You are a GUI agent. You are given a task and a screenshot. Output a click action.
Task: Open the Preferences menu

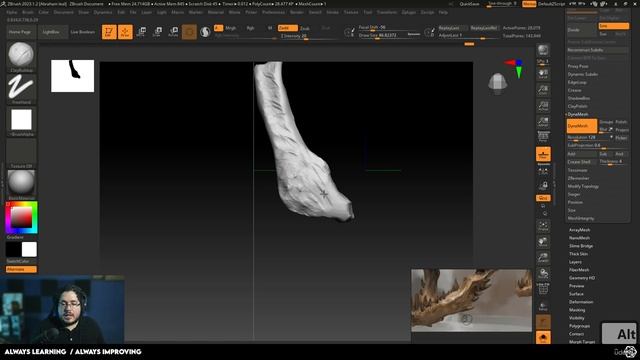[273, 12]
